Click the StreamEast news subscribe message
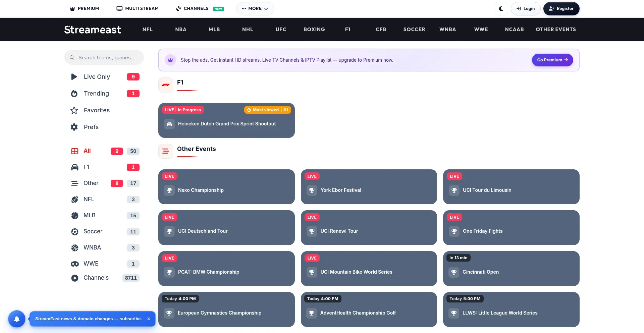The width and height of the screenshot is (644, 333). tap(89, 319)
